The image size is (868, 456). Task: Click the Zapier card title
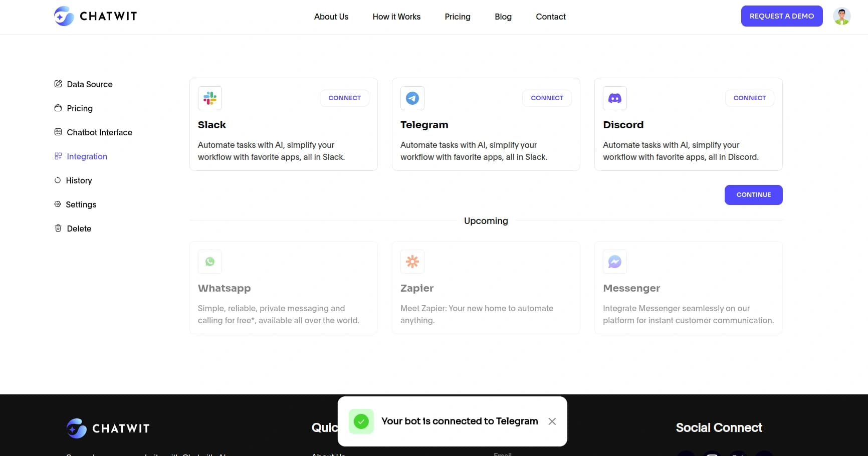click(x=417, y=288)
